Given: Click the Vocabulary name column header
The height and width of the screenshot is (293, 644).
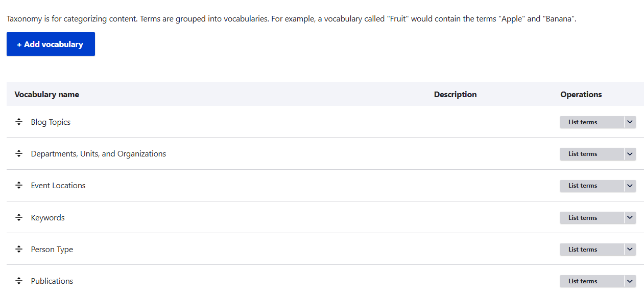Looking at the screenshot, I should pyautogui.click(x=47, y=95).
